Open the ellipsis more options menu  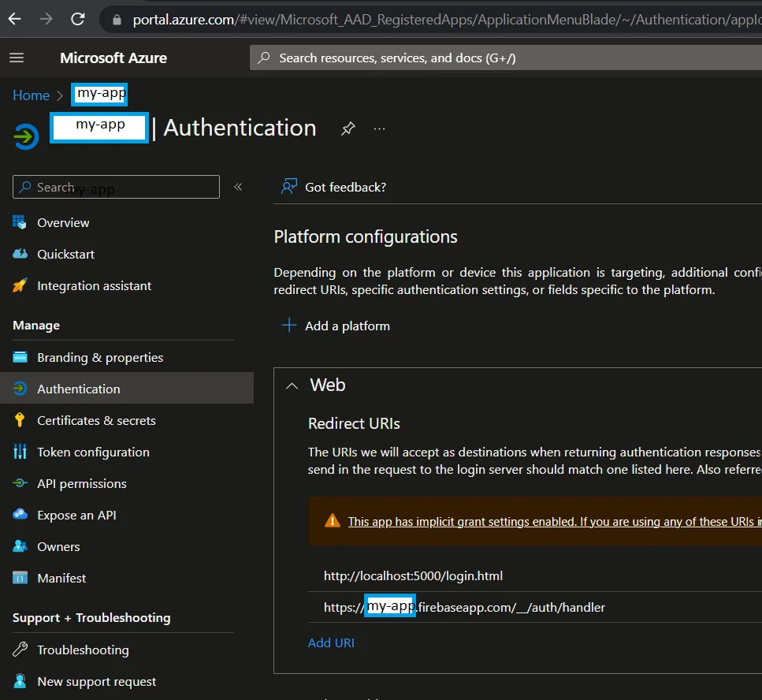tap(379, 128)
